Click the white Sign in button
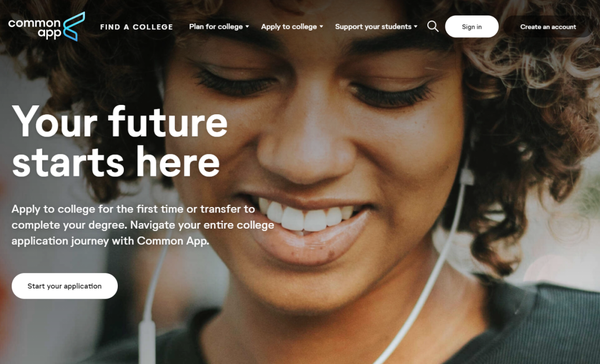The image size is (600, 364). pos(472,27)
